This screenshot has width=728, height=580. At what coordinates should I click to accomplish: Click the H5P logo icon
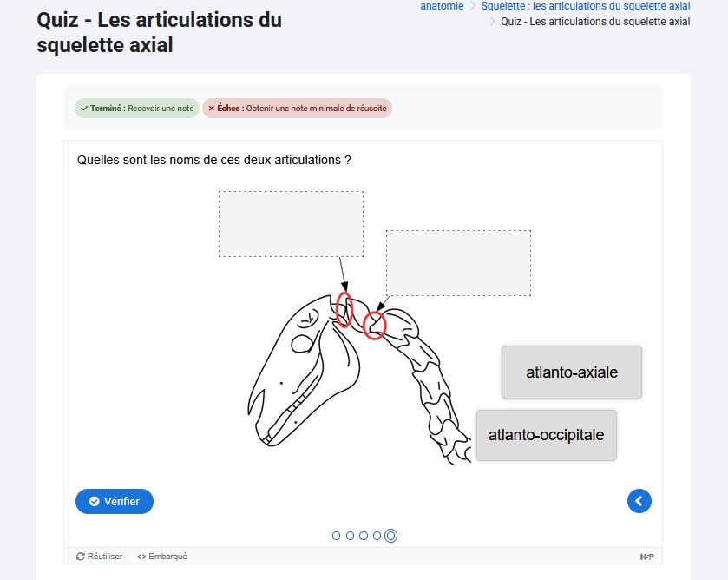tap(646, 557)
